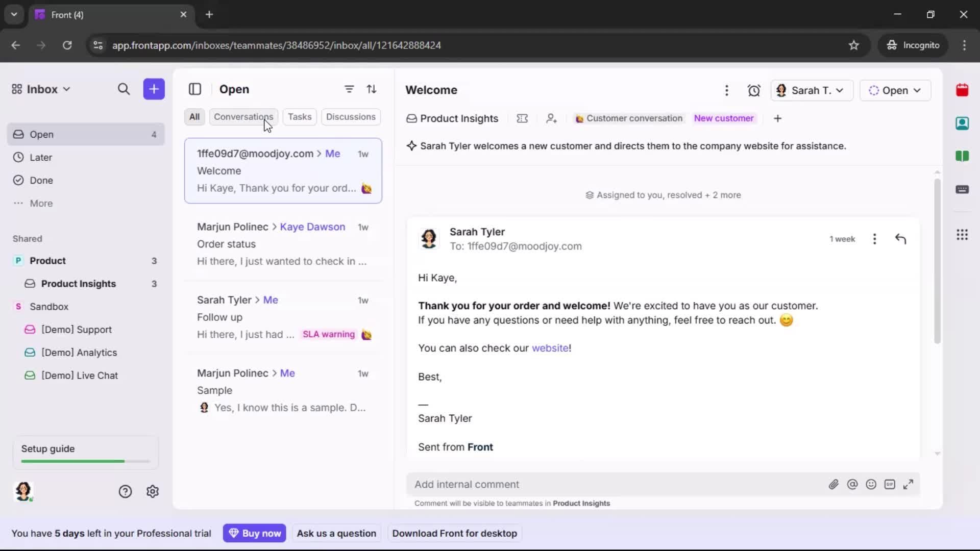Collapse the conversation list sidebar
The width and height of the screenshot is (980, 551).
(x=195, y=89)
